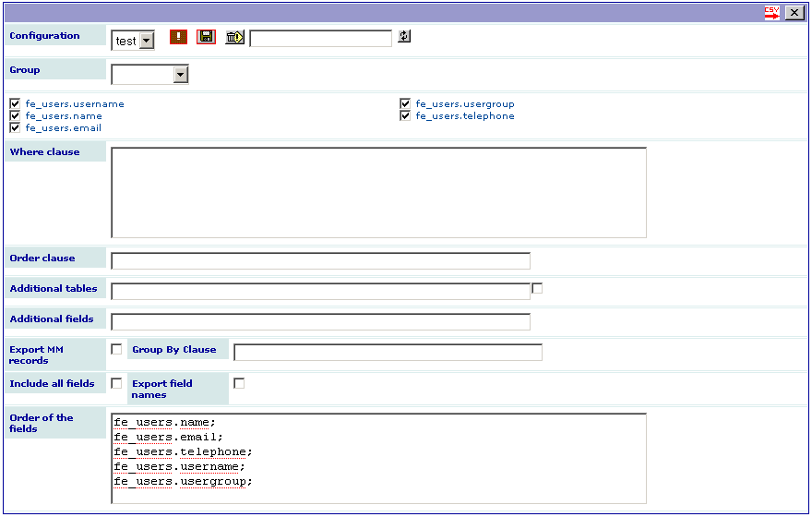Tick the Include all fields checkbox
812x517 pixels.
[116, 383]
